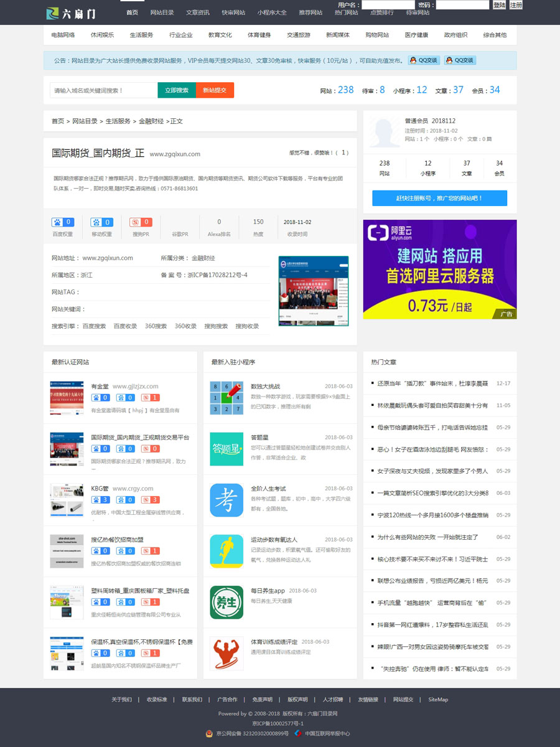
Task: Click the 六扇门 site logo
Action: pos(70,13)
